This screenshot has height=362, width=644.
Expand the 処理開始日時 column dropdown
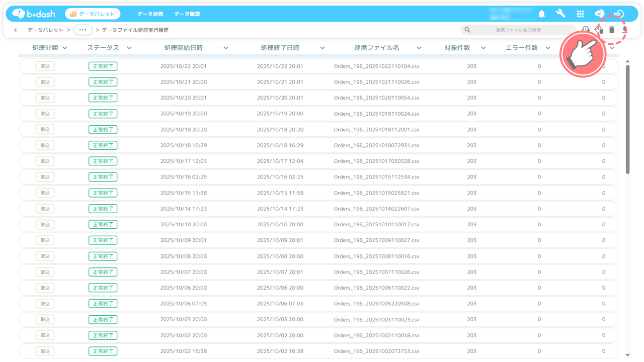[226, 48]
